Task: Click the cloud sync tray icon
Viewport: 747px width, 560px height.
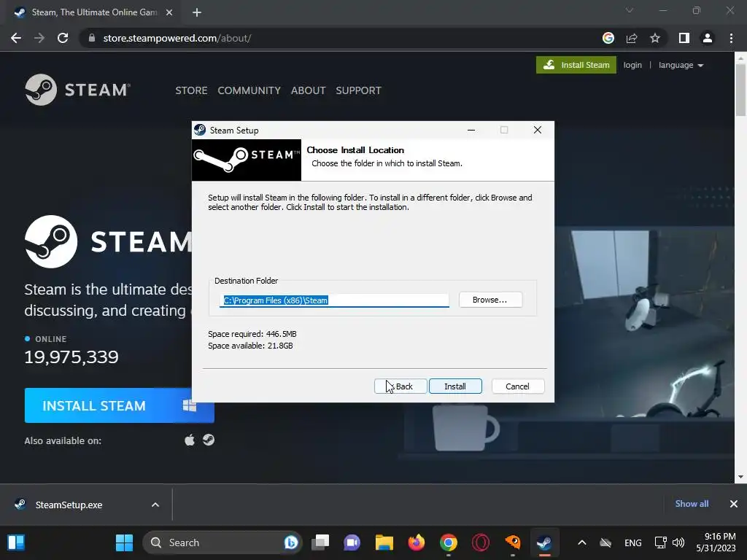Action: point(605,542)
